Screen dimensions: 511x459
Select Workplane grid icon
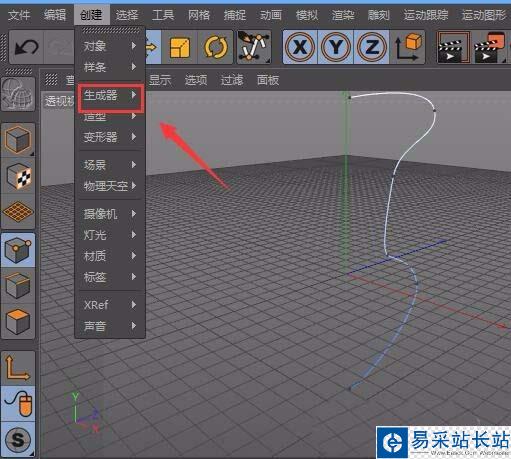pos(18,211)
